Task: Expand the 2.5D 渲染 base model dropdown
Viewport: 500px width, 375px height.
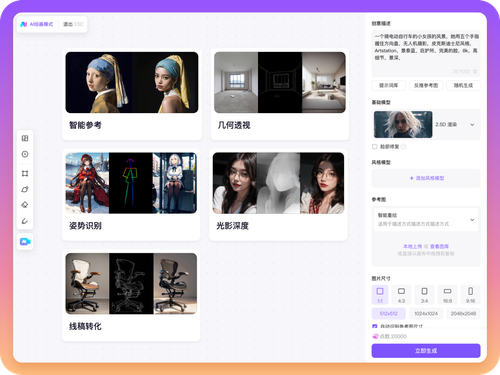Action: (472, 125)
